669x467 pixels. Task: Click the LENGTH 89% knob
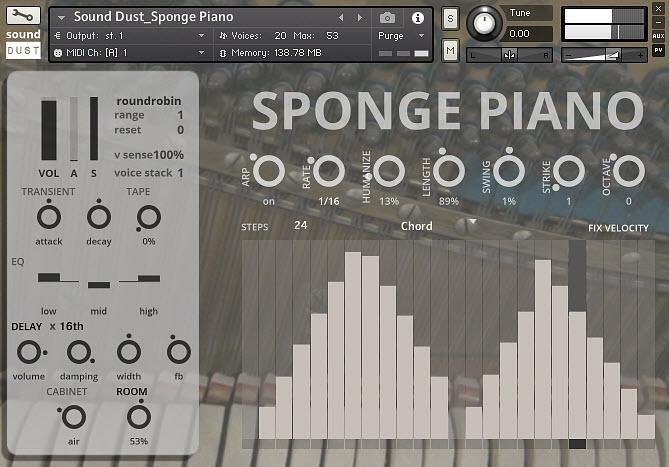point(449,171)
